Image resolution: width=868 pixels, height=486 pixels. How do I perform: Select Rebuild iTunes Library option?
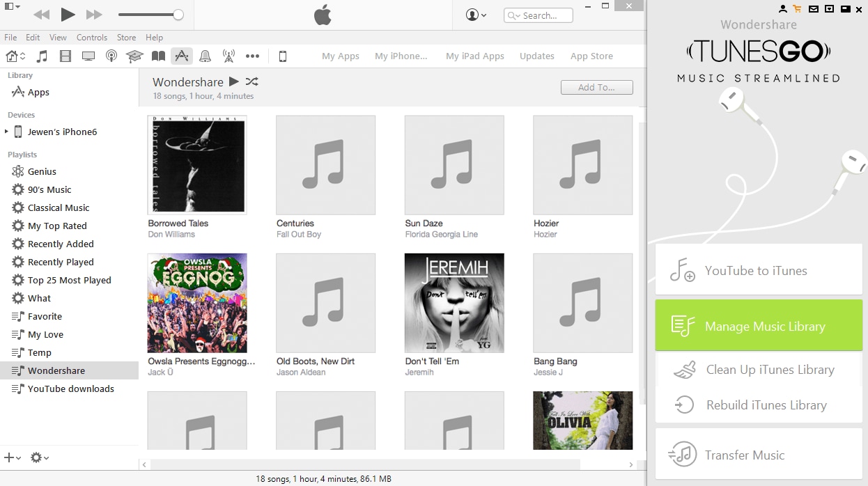coord(759,405)
